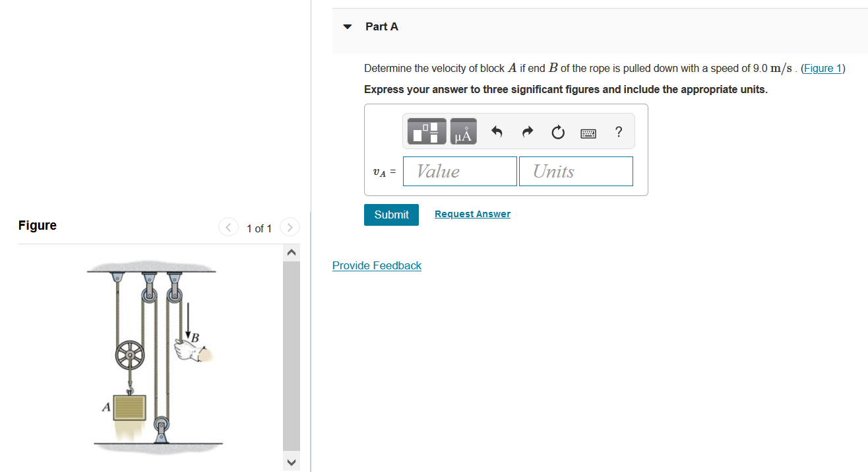This screenshot has height=472, width=868.
Task: Click the next figure arrow
Action: [x=290, y=226]
